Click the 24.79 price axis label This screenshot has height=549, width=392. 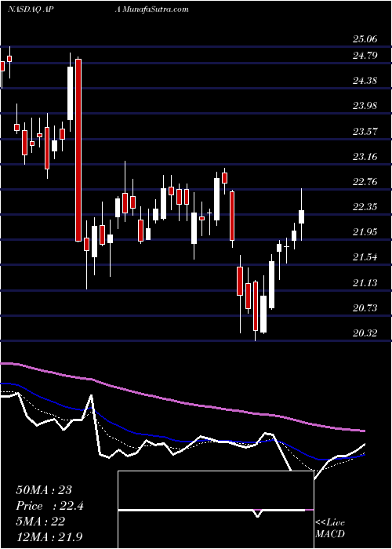pyautogui.click(x=365, y=56)
